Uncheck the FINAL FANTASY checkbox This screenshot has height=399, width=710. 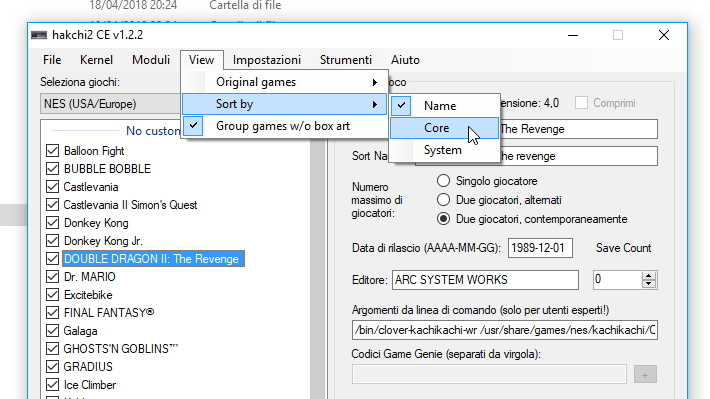click(x=53, y=312)
